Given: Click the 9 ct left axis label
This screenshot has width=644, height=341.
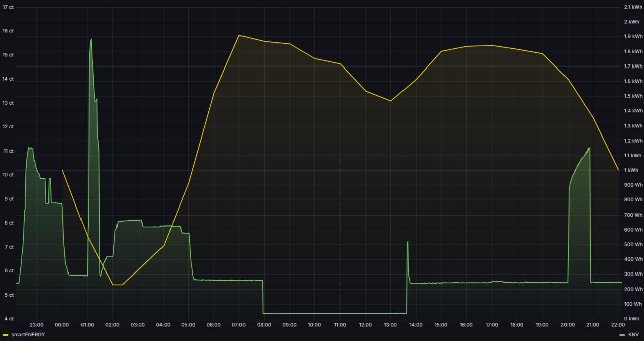Looking at the screenshot, I should (10, 199).
